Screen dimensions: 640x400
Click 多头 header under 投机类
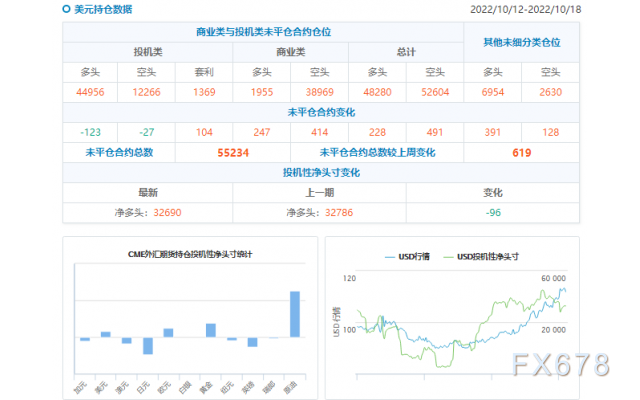pyautogui.click(x=90, y=72)
